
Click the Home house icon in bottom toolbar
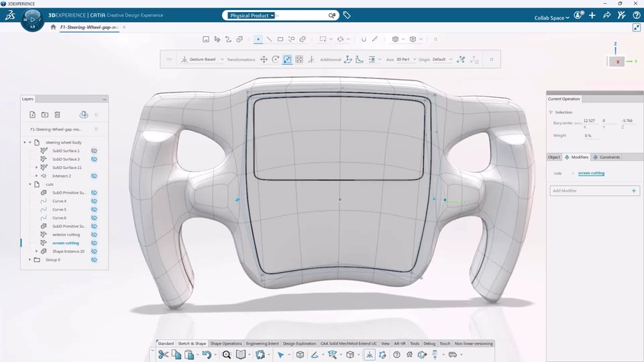(x=409, y=355)
